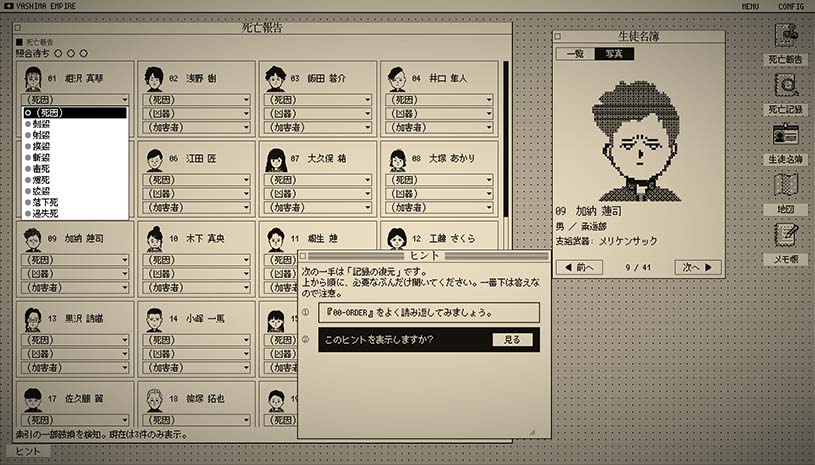This screenshot has height=465, width=815.
Task: Open student 04's 死因 dropdown
Action: tap(439, 99)
